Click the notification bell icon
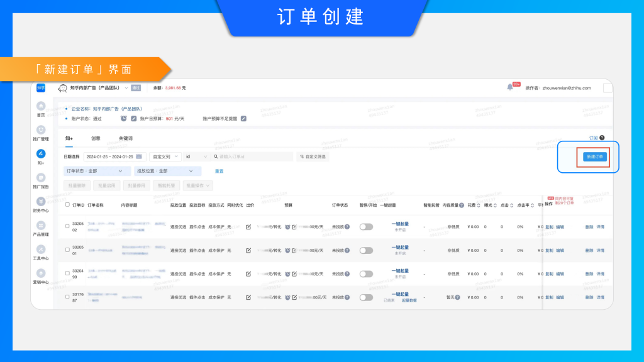 (x=509, y=87)
